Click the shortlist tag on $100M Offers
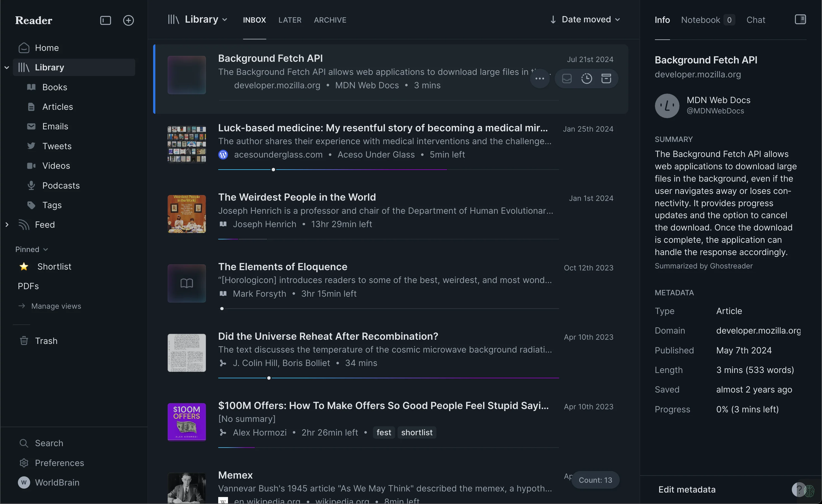The image size is (822, 504). [417, 432]
